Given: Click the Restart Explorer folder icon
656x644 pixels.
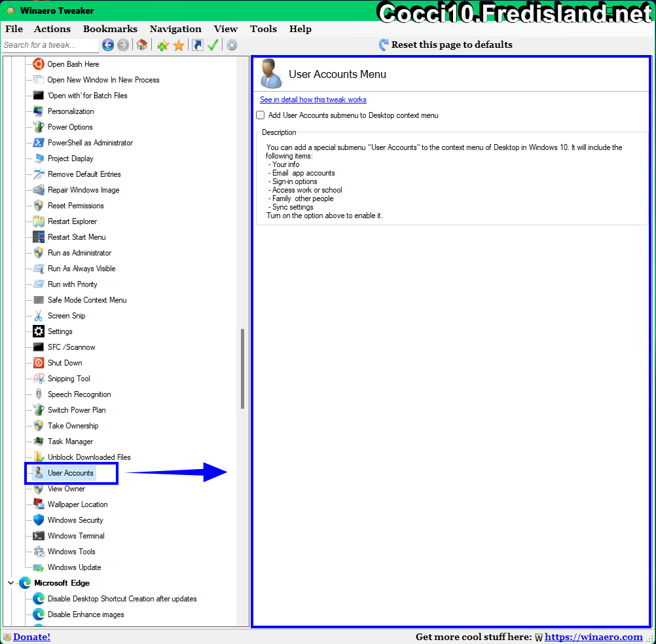Looking at the screenshot, I should pyautogui.click(x=39, y=221).
